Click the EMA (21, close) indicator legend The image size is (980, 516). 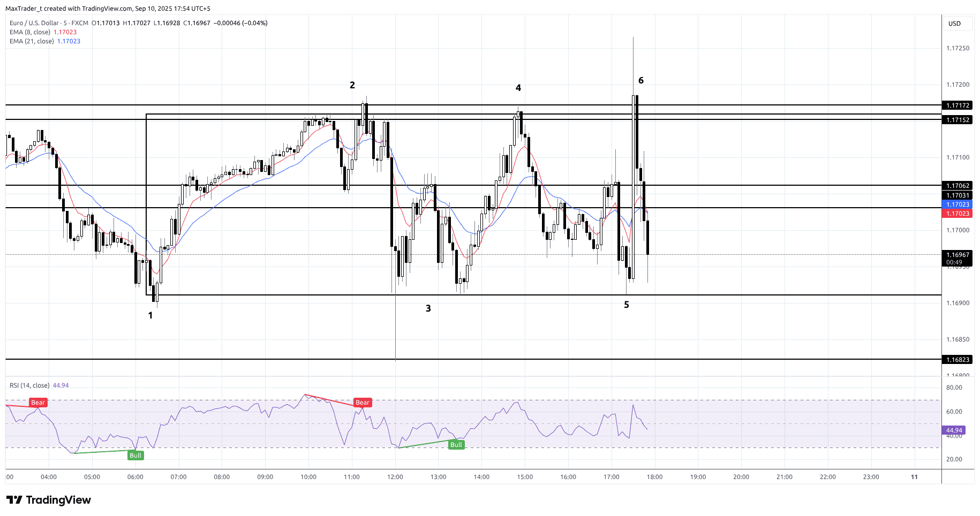(32, 41)
